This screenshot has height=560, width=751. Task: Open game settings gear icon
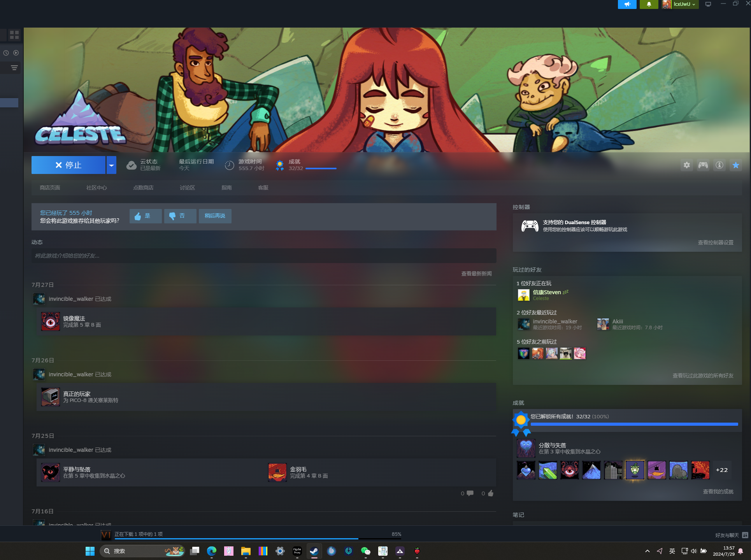pyautogui.click(x=687, y=165)
